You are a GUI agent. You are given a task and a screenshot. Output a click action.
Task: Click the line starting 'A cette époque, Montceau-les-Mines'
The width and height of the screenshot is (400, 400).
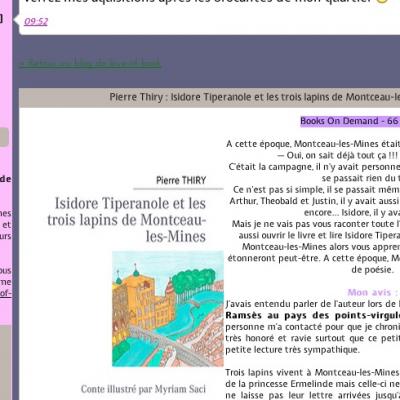[313, 144]
